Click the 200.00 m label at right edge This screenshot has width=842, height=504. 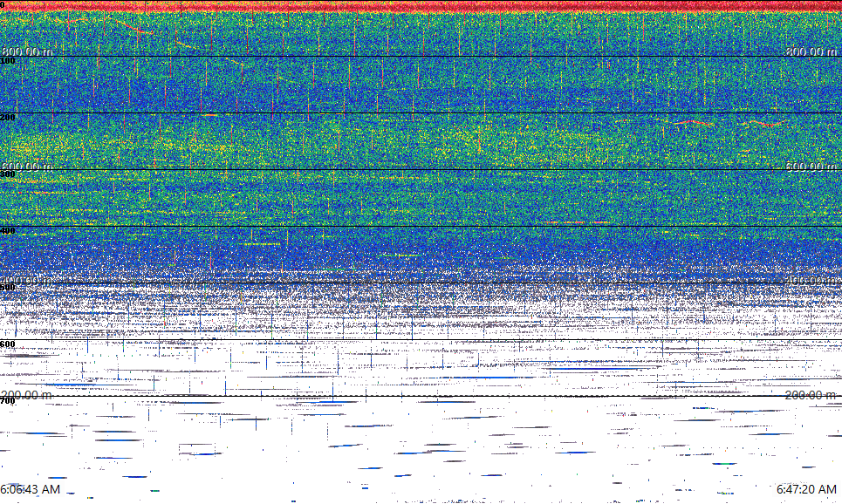click(811, 395)
